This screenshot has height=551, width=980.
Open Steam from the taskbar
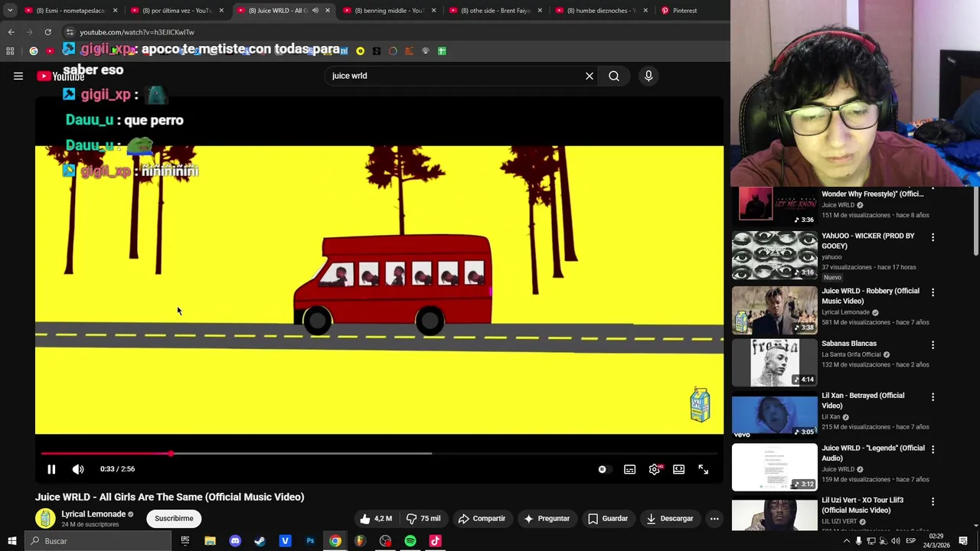pyautogui.click(x=260, y=541)
